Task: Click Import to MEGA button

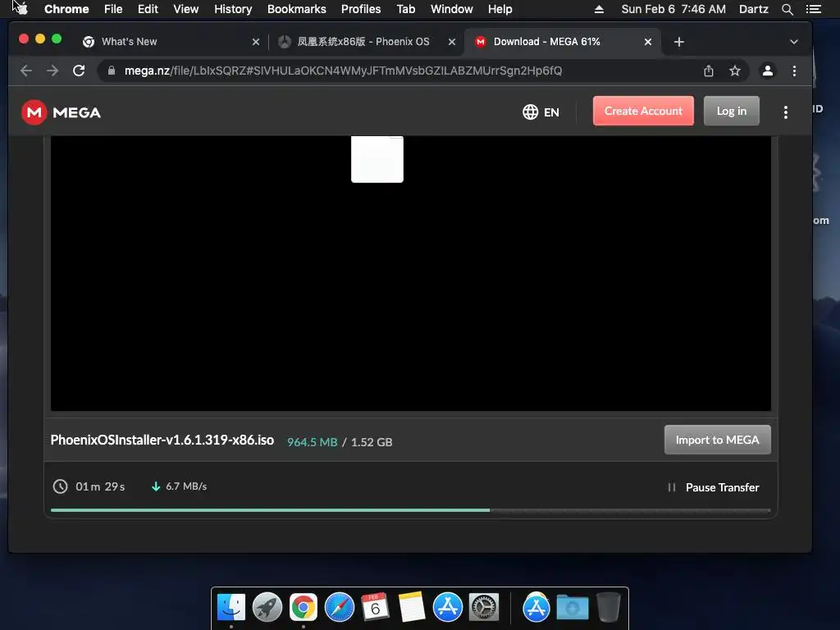Action: (x=717, y=440)
